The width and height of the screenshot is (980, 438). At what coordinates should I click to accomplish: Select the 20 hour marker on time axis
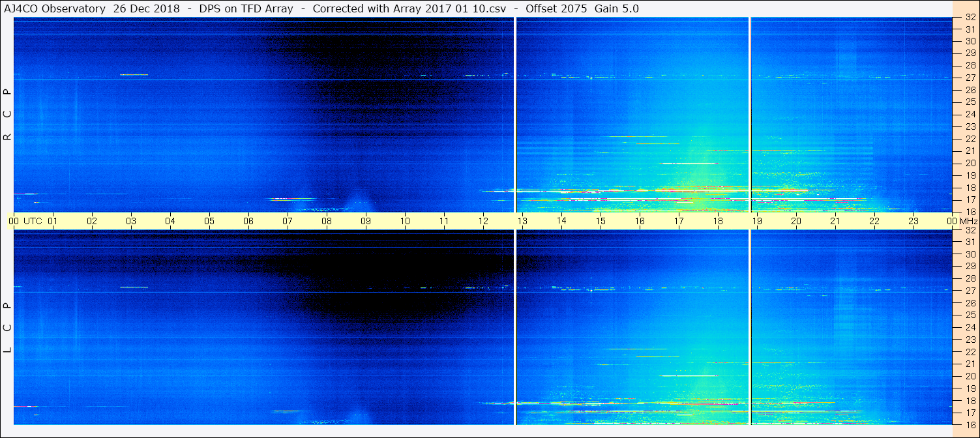coord(796,221)
